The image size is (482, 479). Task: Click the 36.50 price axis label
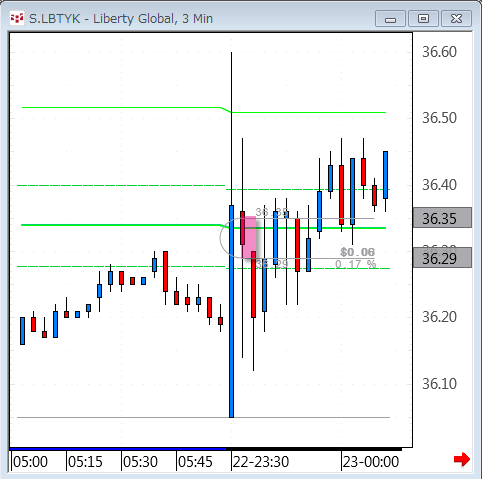point(439,118)
